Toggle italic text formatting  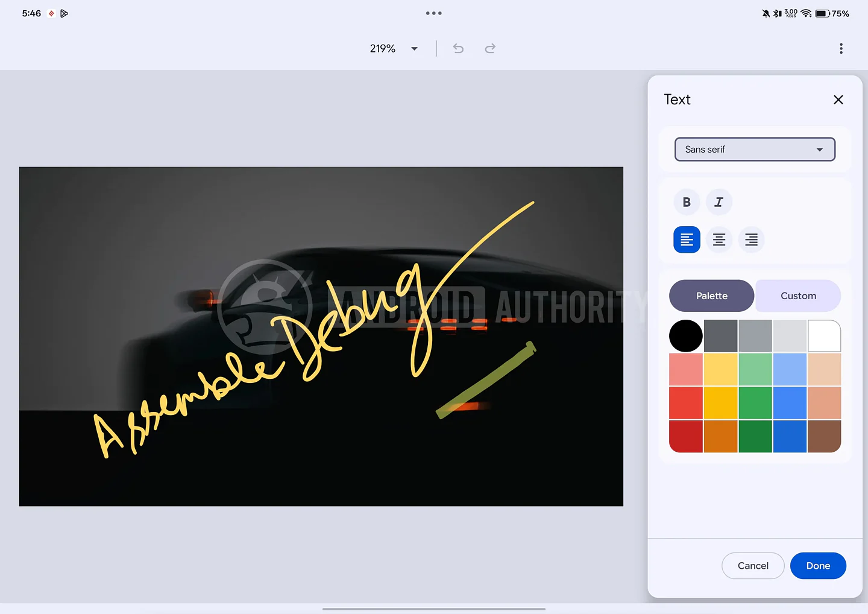tap(719, 202)
